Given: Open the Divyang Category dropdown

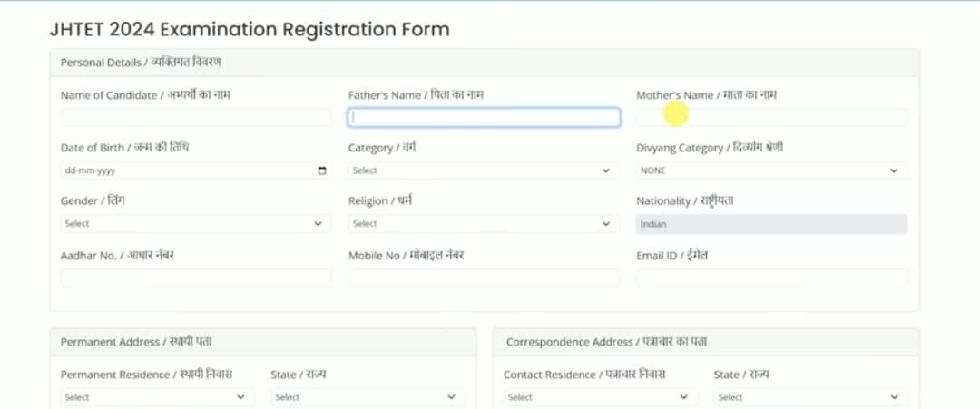Looking at the screenshot, I should 771,170.
